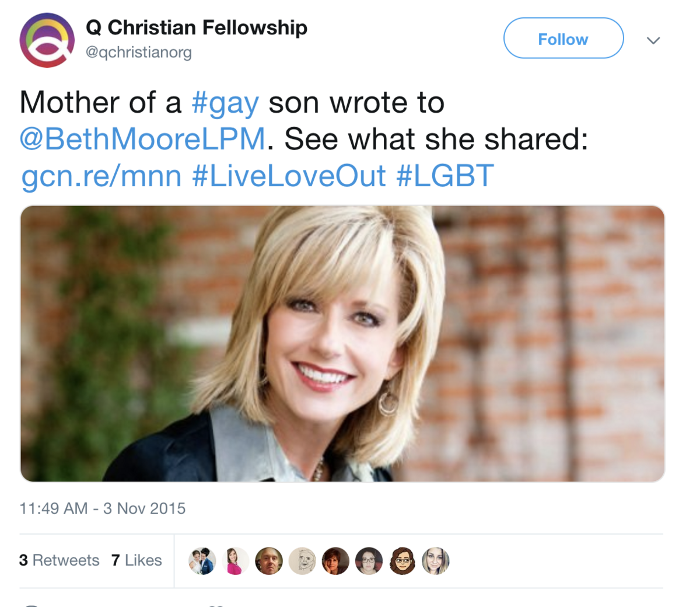Open the gcn.re/mnn link
The height and width of the screenshot is (607, 700).
[101, 176]
